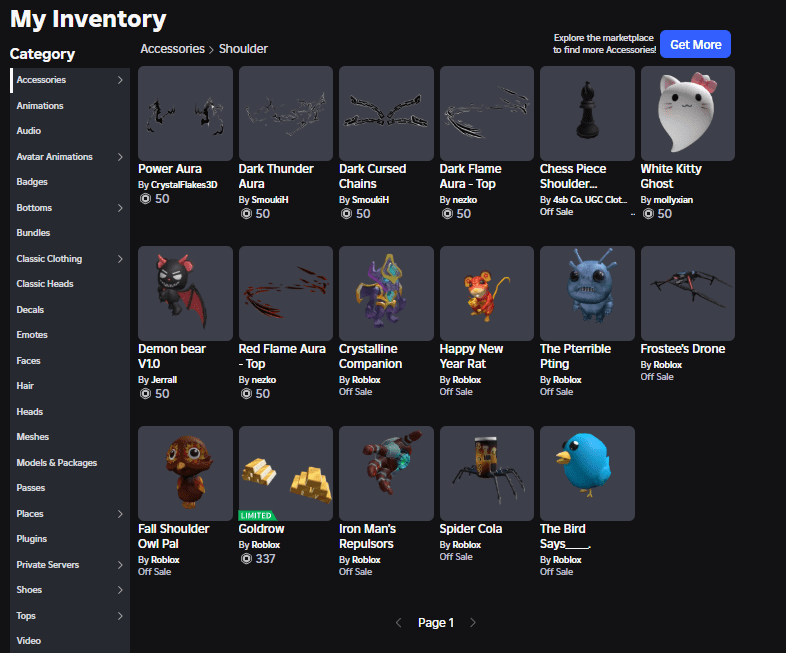Expand the Accessories category chevron
This screenshot has height=653, width=786.
pyautogui.click(x=120, y=80)
